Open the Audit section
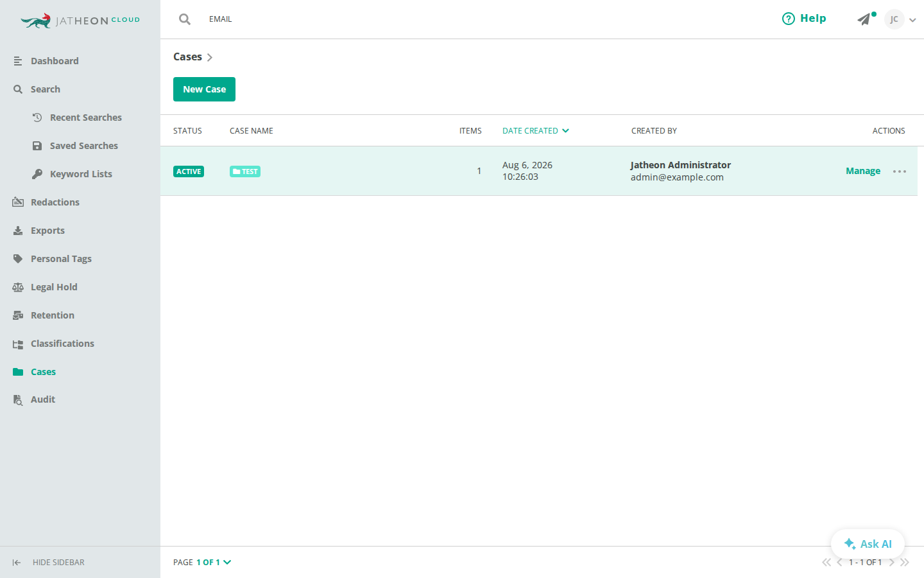The height and width of the screenshot is (578, 924). [x=43, y=399]
